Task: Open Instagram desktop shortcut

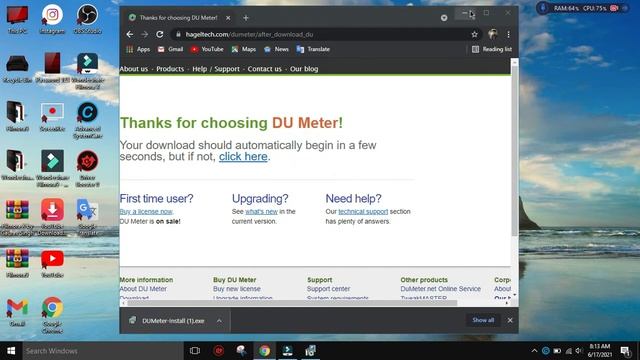Action: tap(52, 19)
